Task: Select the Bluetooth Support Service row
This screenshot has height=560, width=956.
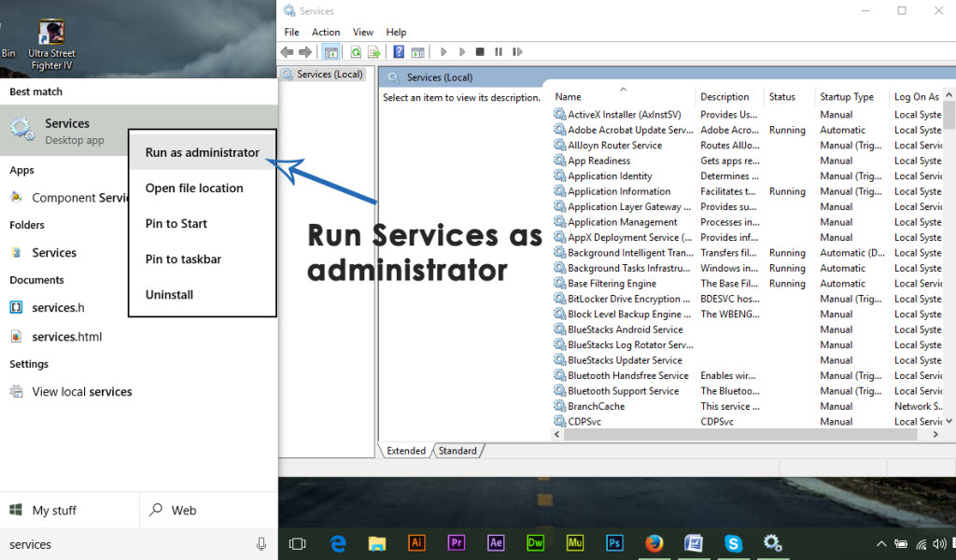Action: [x=623, y=391]
